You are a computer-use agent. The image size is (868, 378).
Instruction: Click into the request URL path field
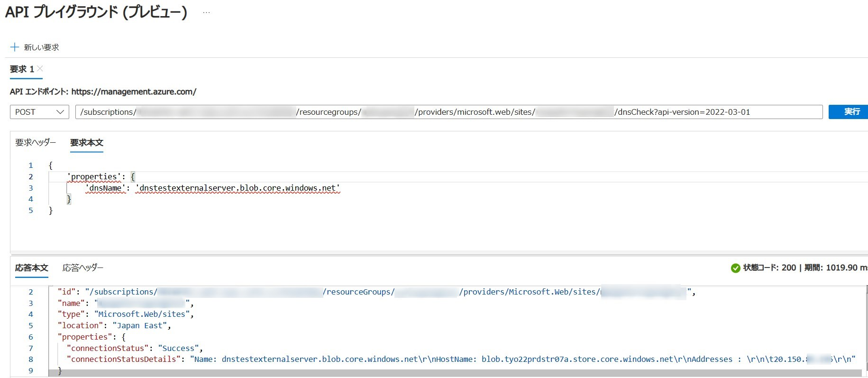(x=448, y=112)
